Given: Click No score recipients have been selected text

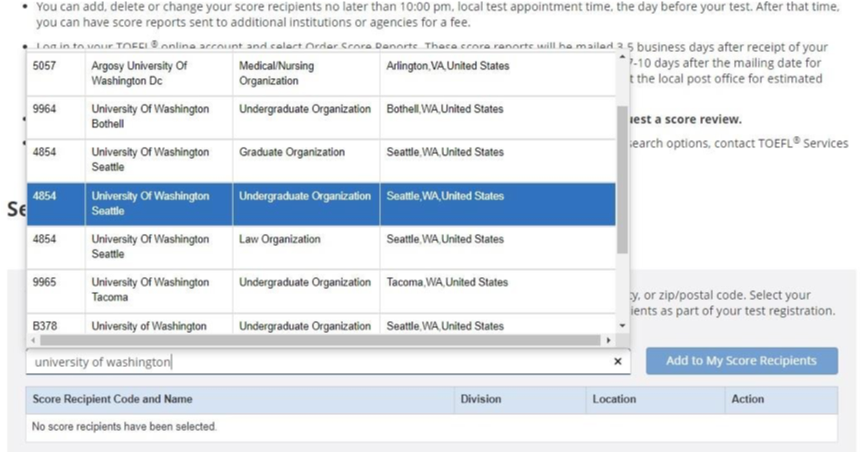Looking at the screenshot, I should click(x=124, y=426).
